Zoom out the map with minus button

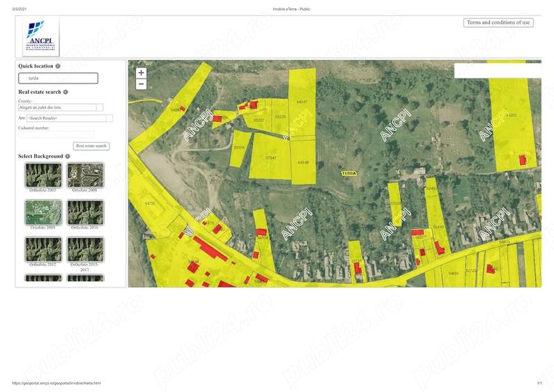pos(141,84)
